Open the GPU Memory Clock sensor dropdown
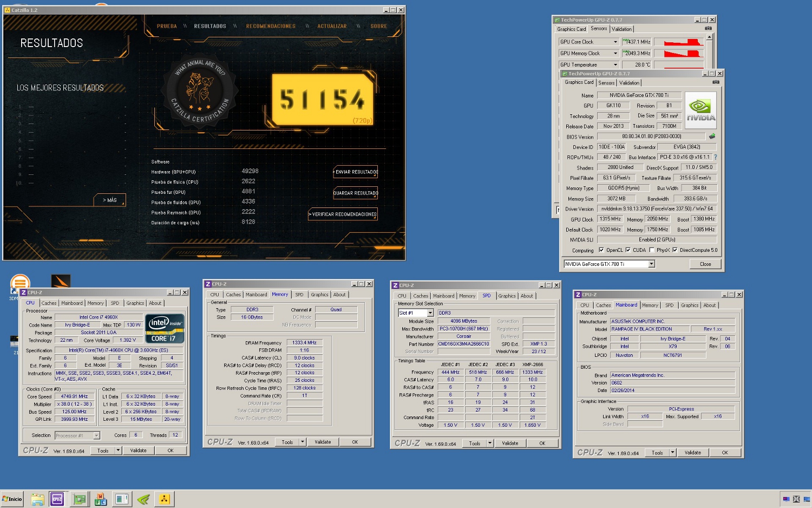Screen dimensions: 812x508 [x=615, y=53]
